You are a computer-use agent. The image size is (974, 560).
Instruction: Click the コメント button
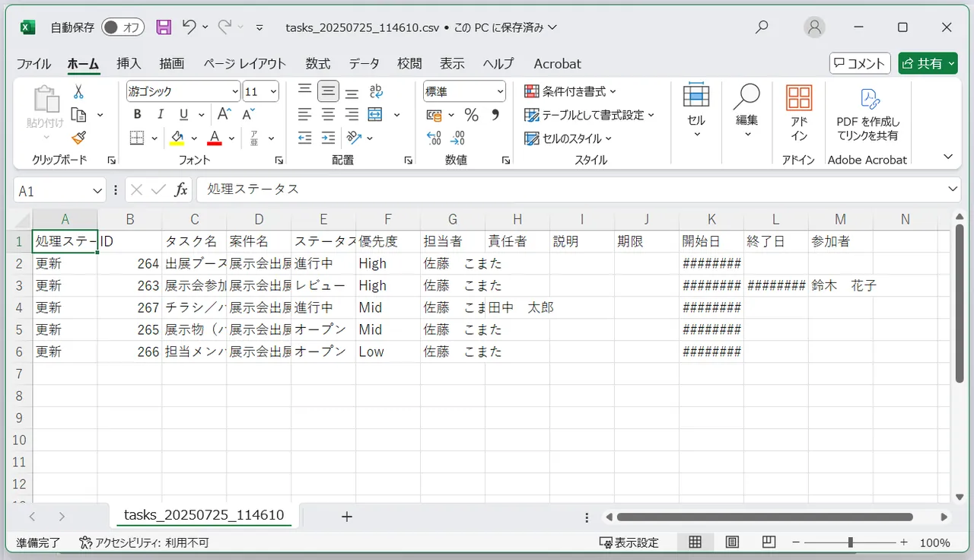pyautogui.click(x=859, y=64)
